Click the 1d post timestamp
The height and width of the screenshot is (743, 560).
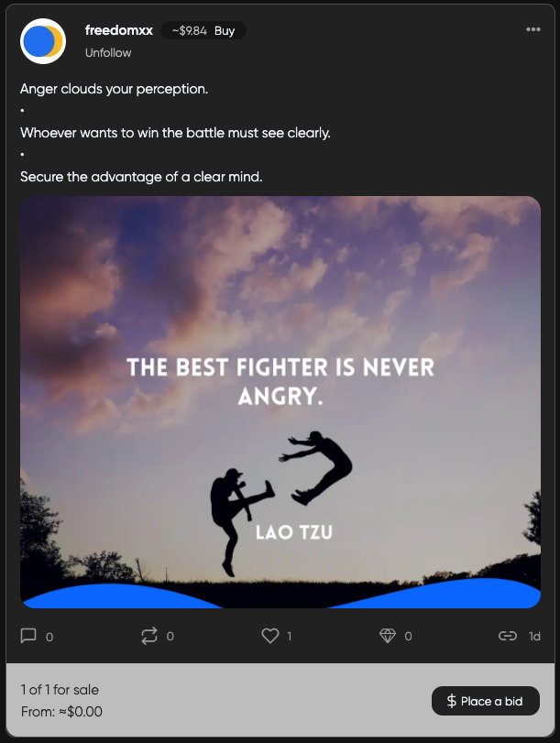[x=534, y=636]
